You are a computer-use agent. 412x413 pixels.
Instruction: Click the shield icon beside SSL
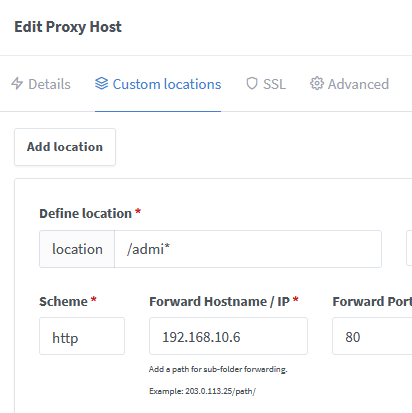[252, 84]
